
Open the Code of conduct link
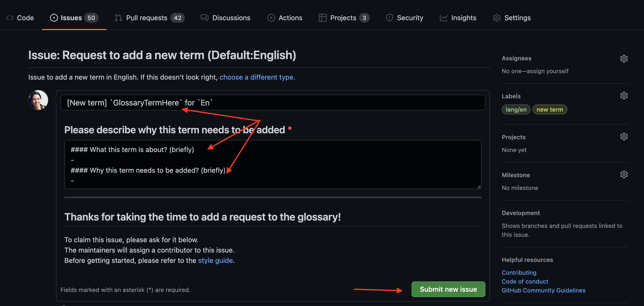click(525, 282)
